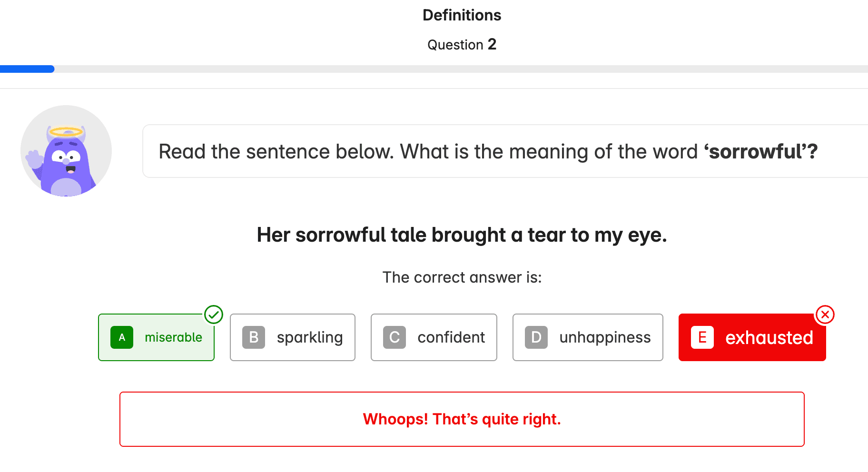Select the word 'miserable' answer

[x=173, y=337]
